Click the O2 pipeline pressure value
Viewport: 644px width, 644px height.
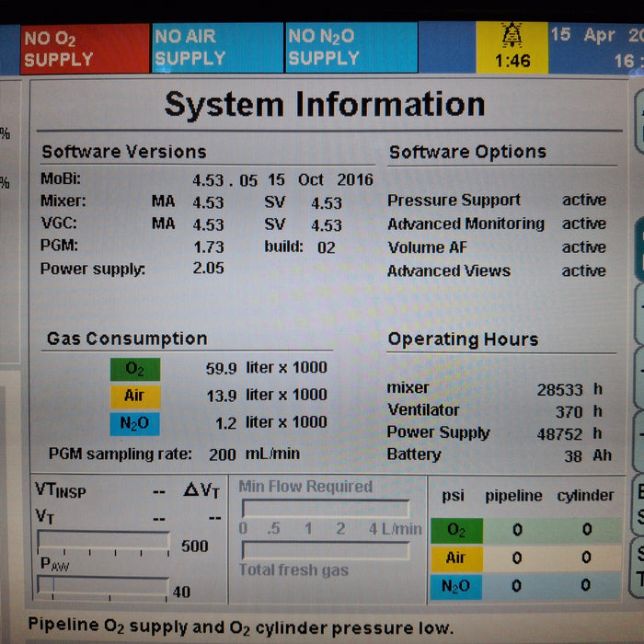click(x=517, y=530)
